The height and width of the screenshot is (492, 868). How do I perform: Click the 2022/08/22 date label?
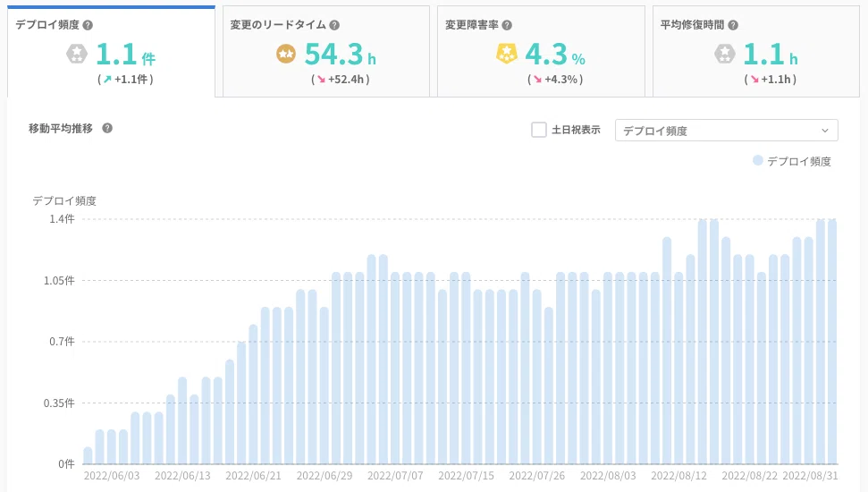[749, 475]
